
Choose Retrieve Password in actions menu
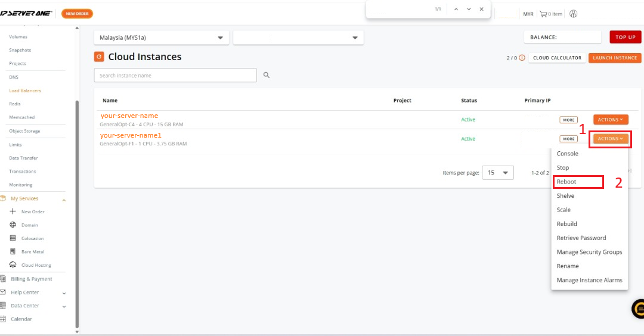(581, 238)
